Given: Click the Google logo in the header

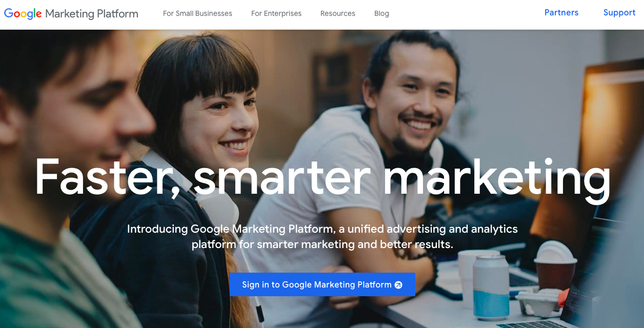Looking at the screenshot, I should (x=23, y=14).
